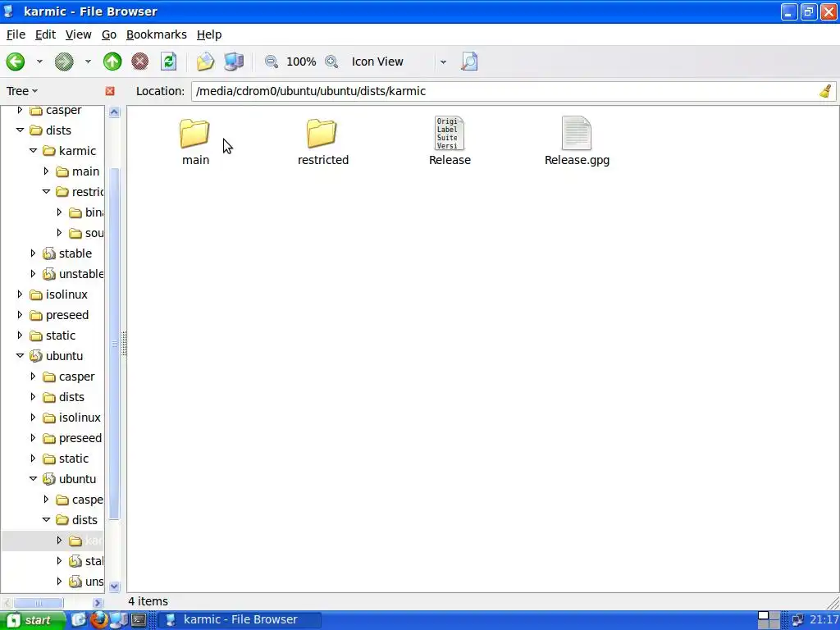Select the main folder icon in the file area

(x=194, y=134)
